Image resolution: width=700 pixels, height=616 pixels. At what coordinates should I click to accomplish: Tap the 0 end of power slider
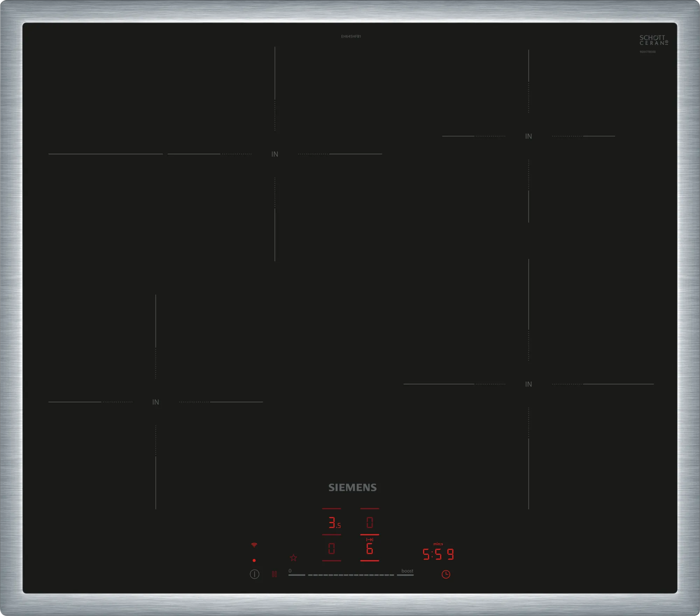pos(296,575)
